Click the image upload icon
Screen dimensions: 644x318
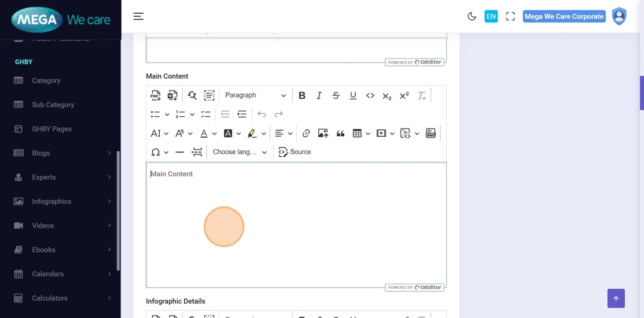click(x=323, y=134)
